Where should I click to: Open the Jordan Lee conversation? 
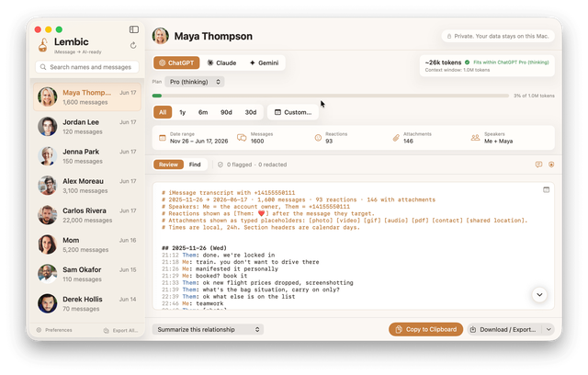click(x=87, y=127)
